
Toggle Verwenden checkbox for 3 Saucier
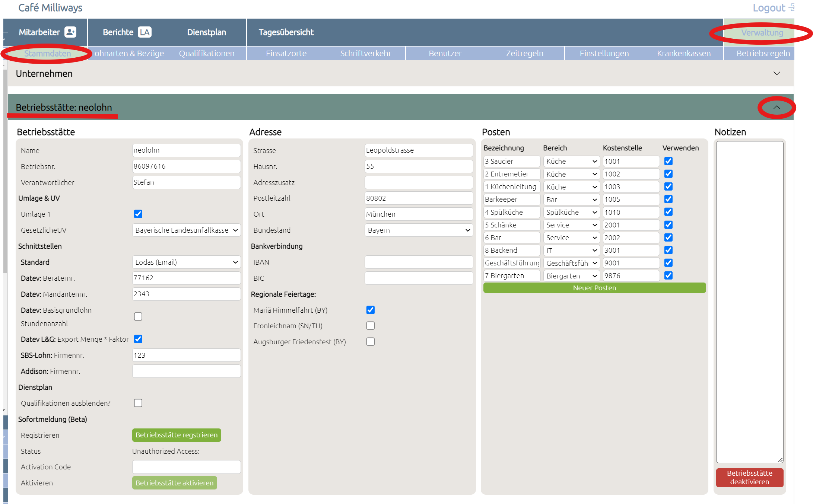pyautogui.click(x=668, y=161)
